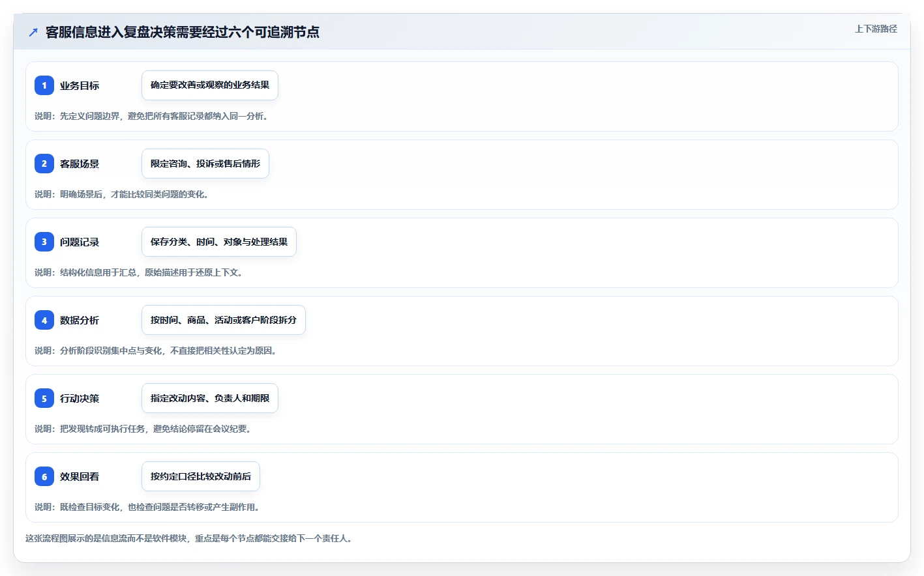The width and height of the screenshot is (924, 576).
Task: Click the number 3 step badge
Action: 44,242
